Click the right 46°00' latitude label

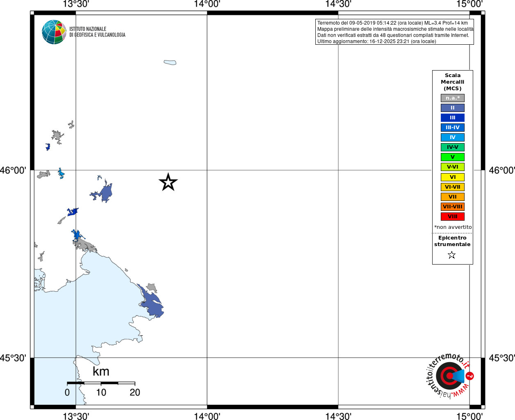pyautogui.click(x=502, y=170)
